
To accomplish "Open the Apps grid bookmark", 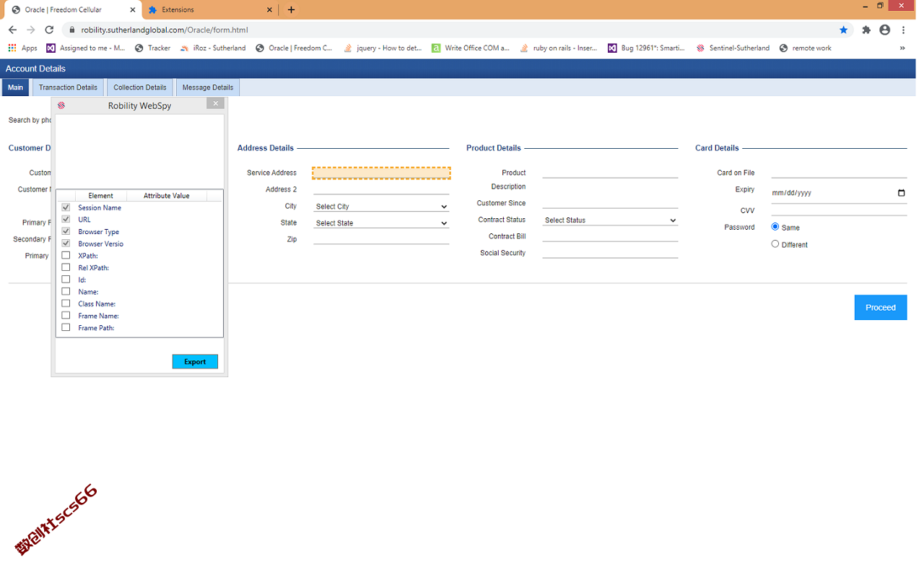I will click(x=22, y=48).
